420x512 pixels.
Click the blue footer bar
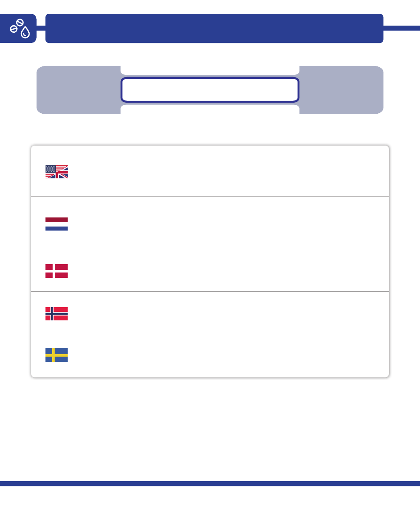210,484
